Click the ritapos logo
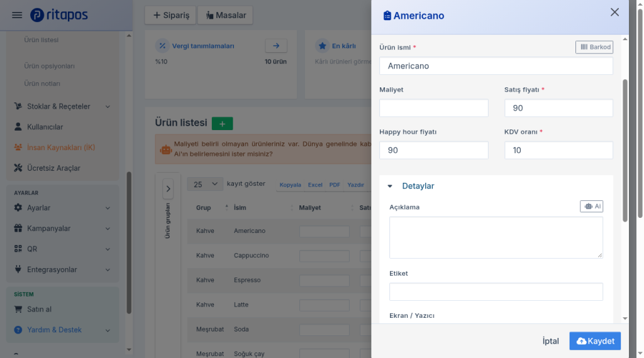This screenshot has height=358, width=644. click(x=58, y=15)
